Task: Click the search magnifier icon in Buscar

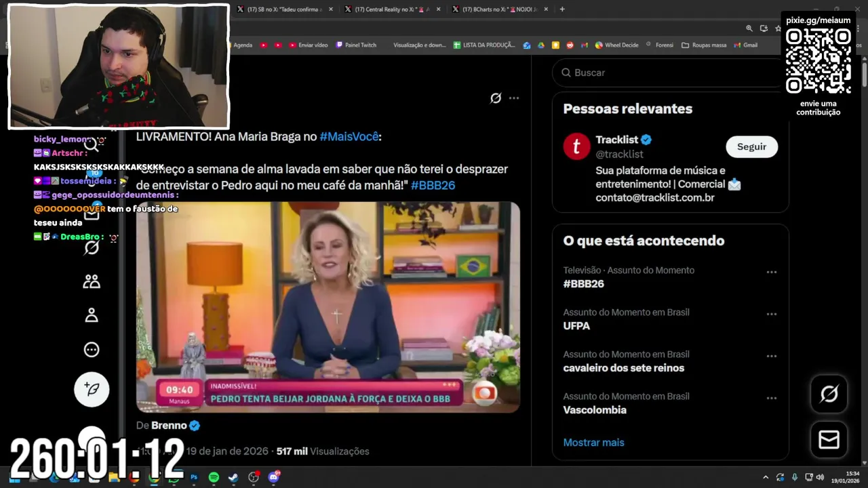Action: tap(566, 73)
